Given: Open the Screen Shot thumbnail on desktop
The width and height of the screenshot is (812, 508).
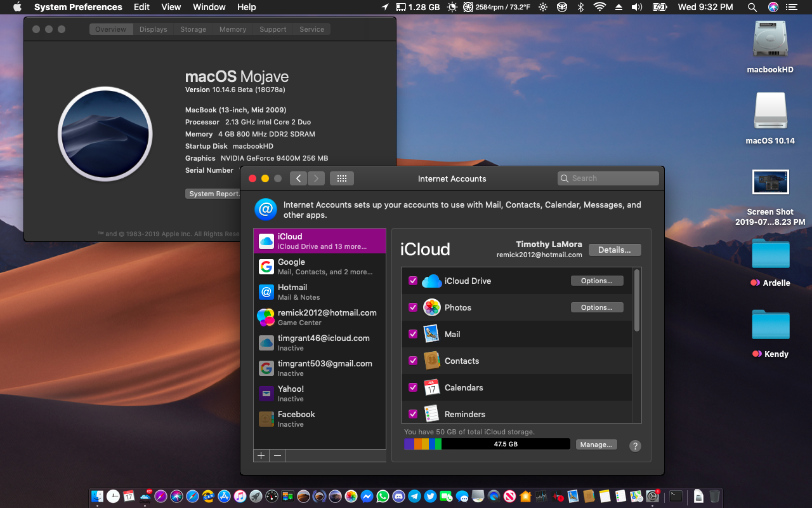Looking at the screenshot, I should click(x=770, y=182).
